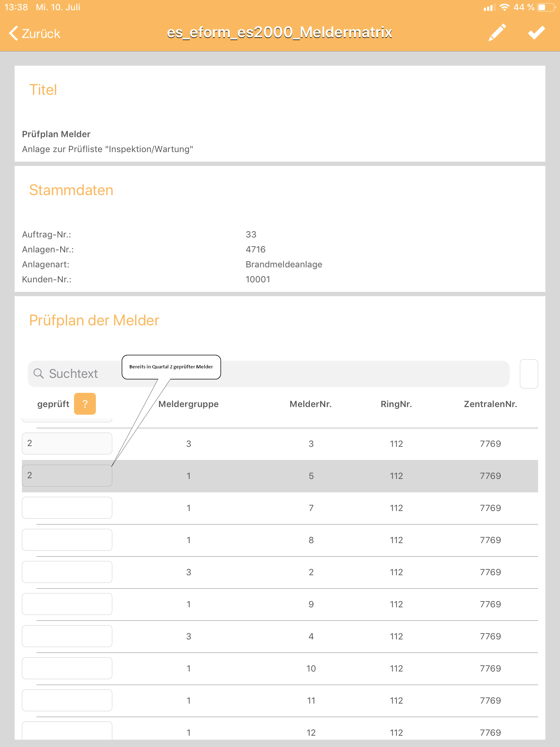The height and width of the screenshot is (747, 560).
Task: Click MelderNr. cell showing 8
Action: 311,540
